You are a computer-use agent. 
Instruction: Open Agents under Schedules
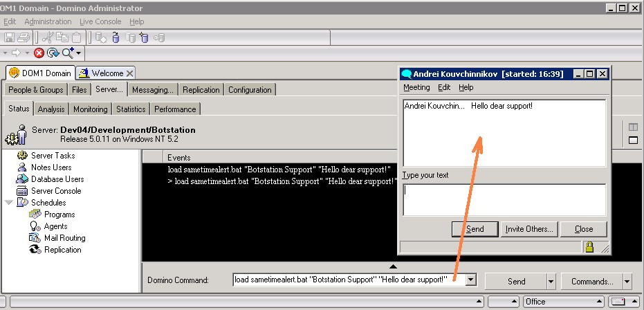(56, 226)
